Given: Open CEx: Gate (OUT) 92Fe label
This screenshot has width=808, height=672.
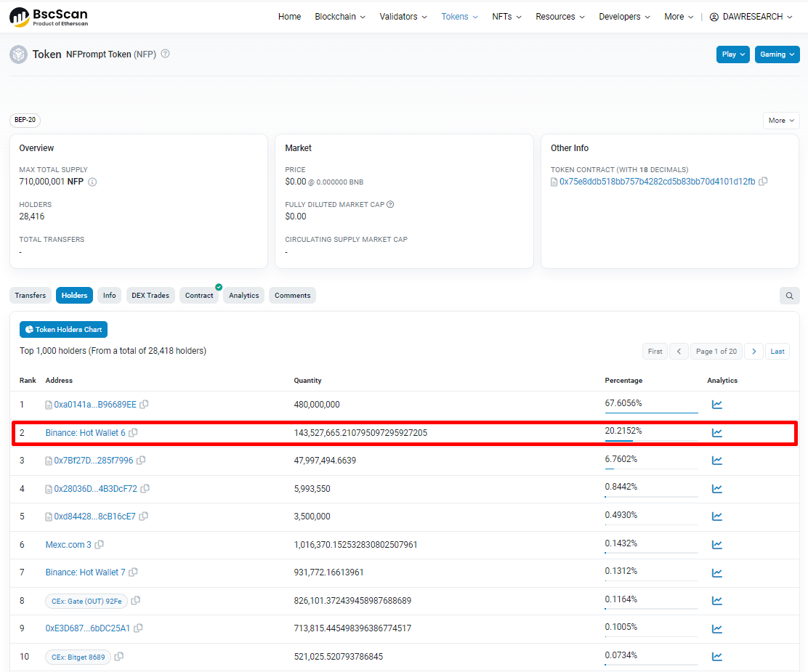Looking at the screenshot, I should click(x=86, y=601).
